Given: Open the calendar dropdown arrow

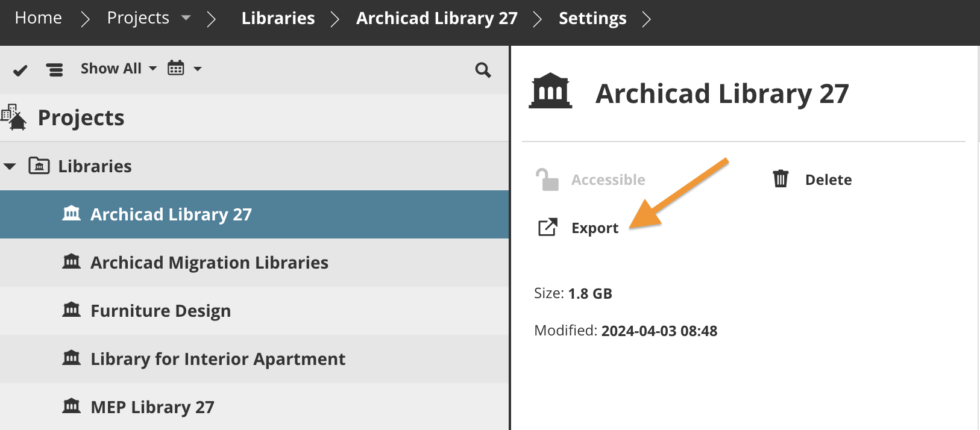Looking at the screenshot, I should (x=198, y=69).
